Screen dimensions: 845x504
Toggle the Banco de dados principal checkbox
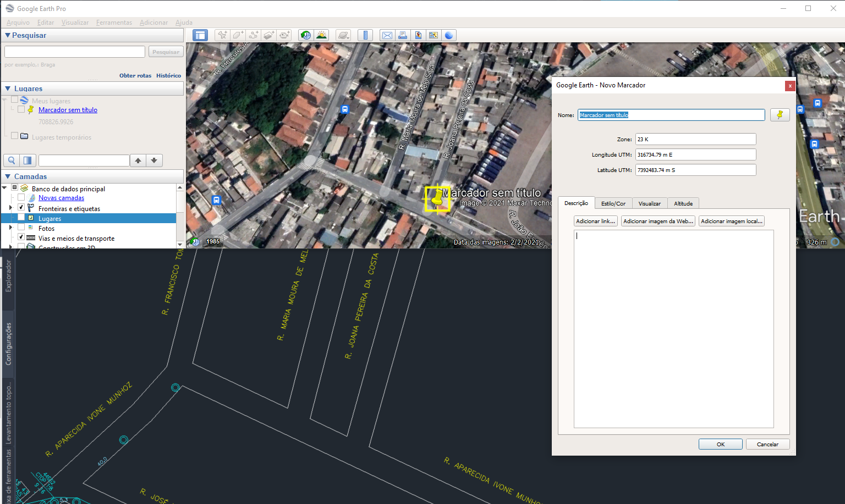coord(15,188)
